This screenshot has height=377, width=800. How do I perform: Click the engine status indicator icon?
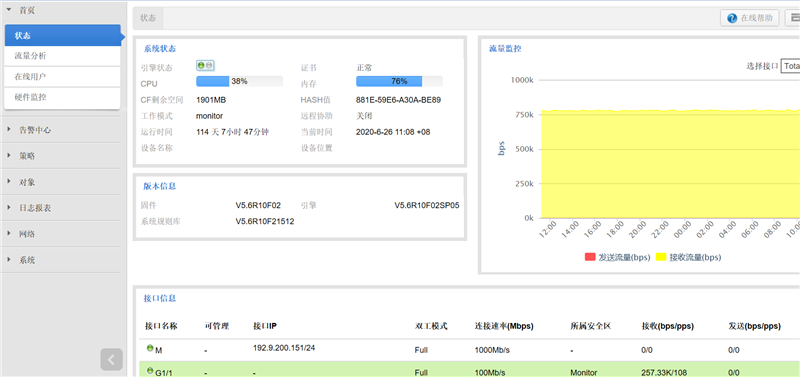point(205,65)
